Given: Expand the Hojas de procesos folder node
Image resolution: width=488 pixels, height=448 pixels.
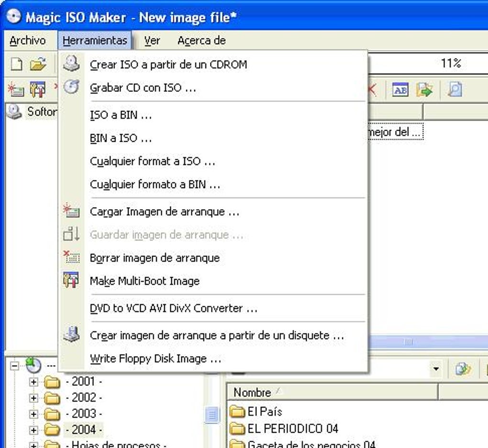Looking at the screenshot, I should pyautogui.click(x=33, y=445).
